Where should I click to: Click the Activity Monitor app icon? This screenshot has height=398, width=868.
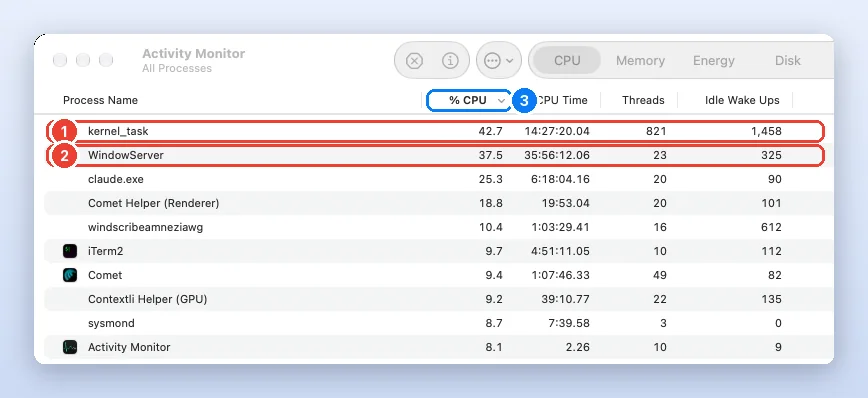tap(70, 348)
